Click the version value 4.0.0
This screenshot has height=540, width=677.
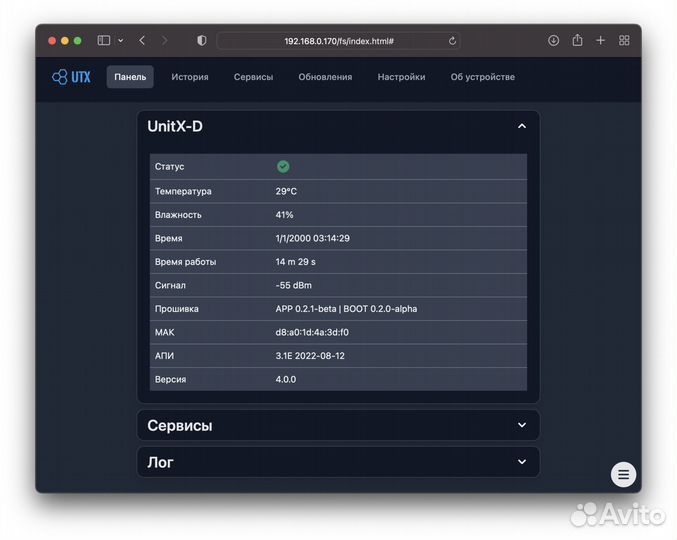[286, 379]
